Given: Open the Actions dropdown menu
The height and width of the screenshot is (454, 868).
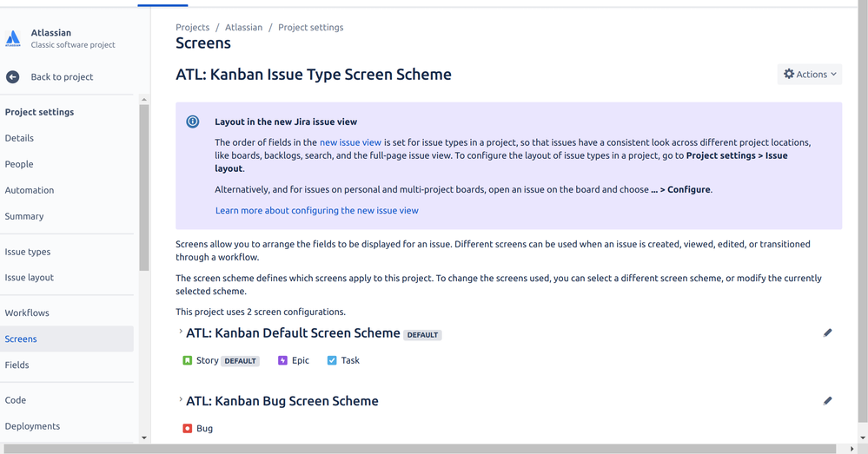Looking at the screenshot, I should pos(809,74).
